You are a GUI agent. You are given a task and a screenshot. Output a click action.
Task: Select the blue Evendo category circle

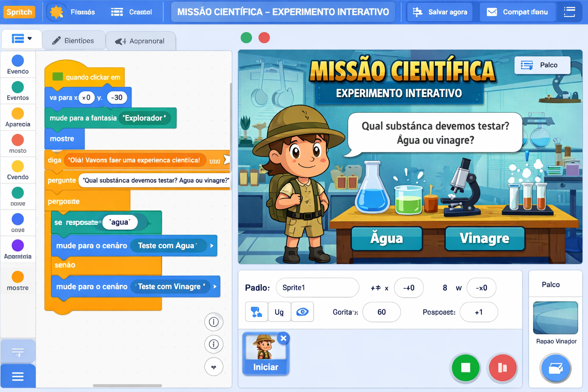pyautogui.click(x=17, y=60)
